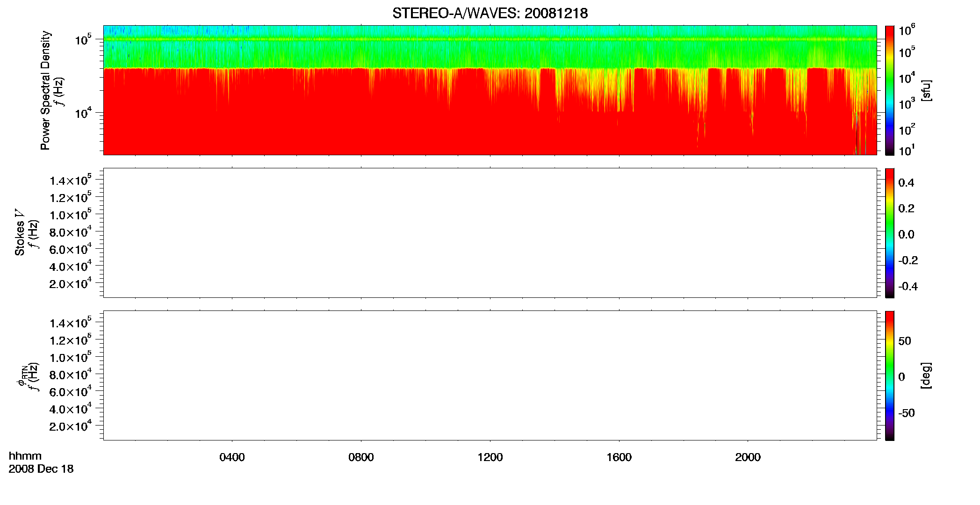The width and height of the screenshot is (980, 505).
Task: Click 2.0×10^4 tick on phi RTN axis
Action: point(71,426)
